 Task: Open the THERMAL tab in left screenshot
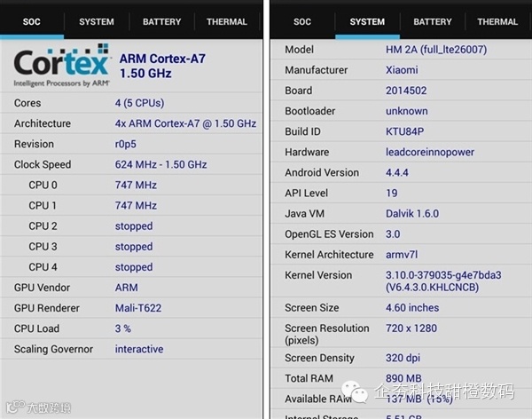[x=227, y=21]
